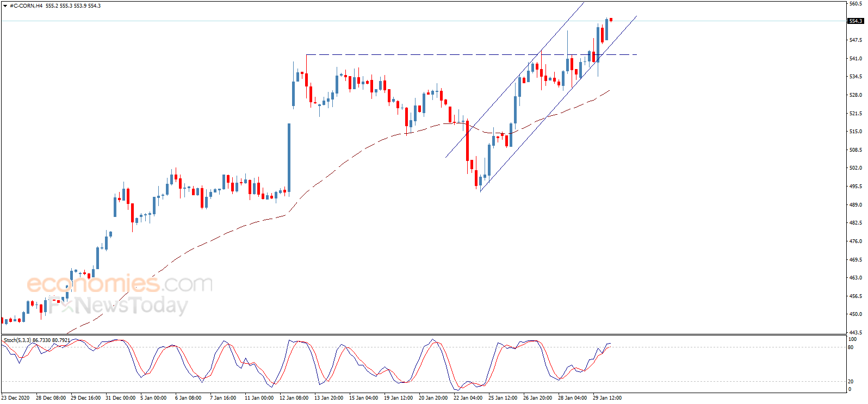Screen dimensions: 868x404
Task: Click the 560.5 top price axis label
Action: tap(855, 3)
